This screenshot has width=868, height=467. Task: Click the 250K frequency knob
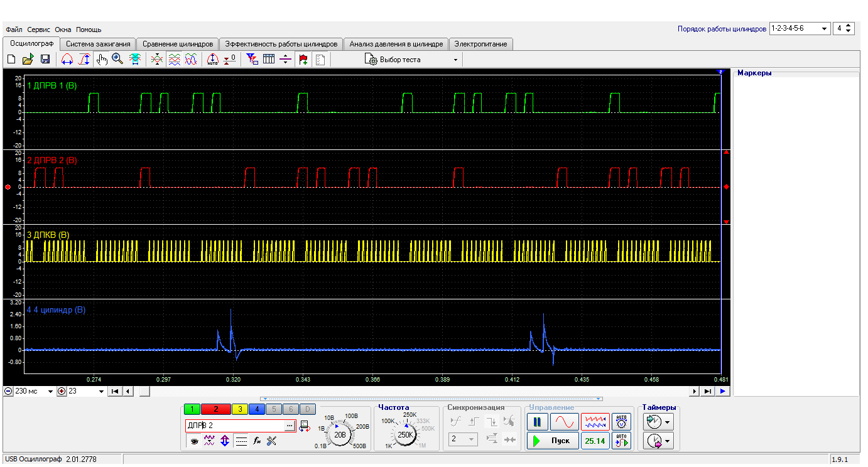(406, 434)
